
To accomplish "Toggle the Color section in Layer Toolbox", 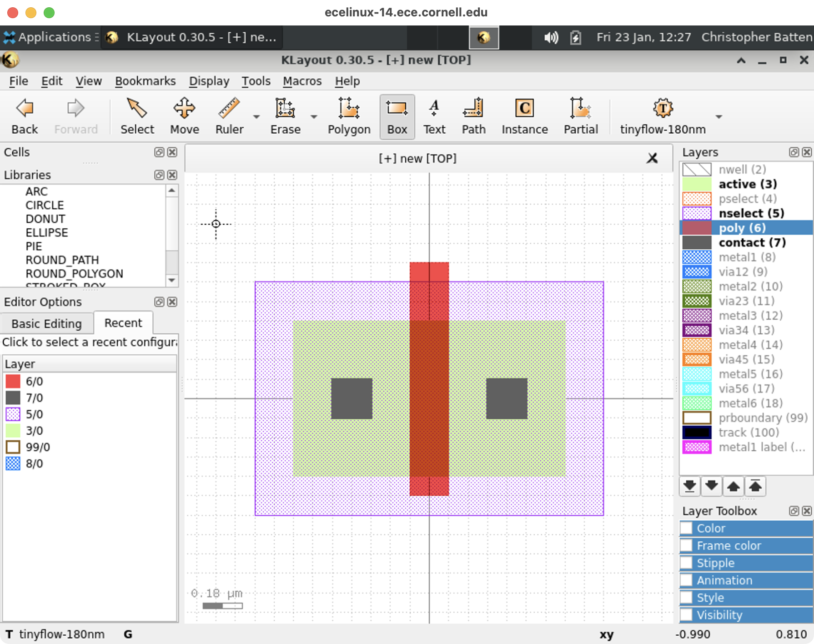I will (x=687, y=528).
